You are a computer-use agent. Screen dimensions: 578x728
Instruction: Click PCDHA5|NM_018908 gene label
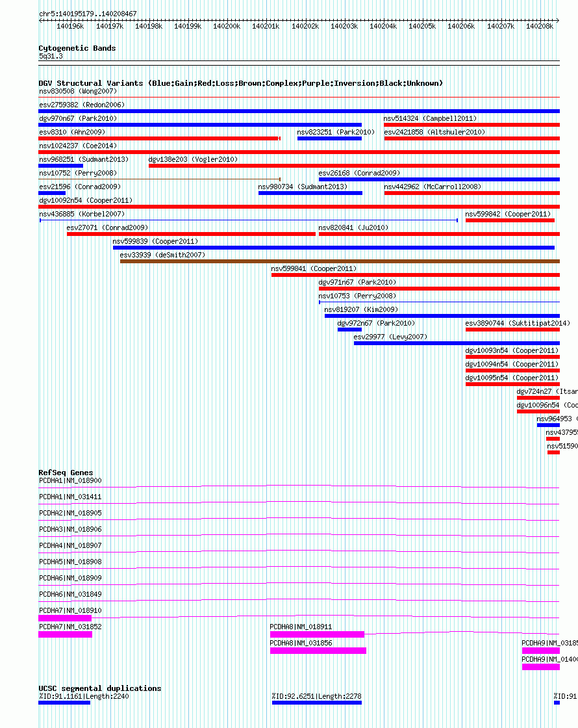pyautogui.click(x=71, y=562)
